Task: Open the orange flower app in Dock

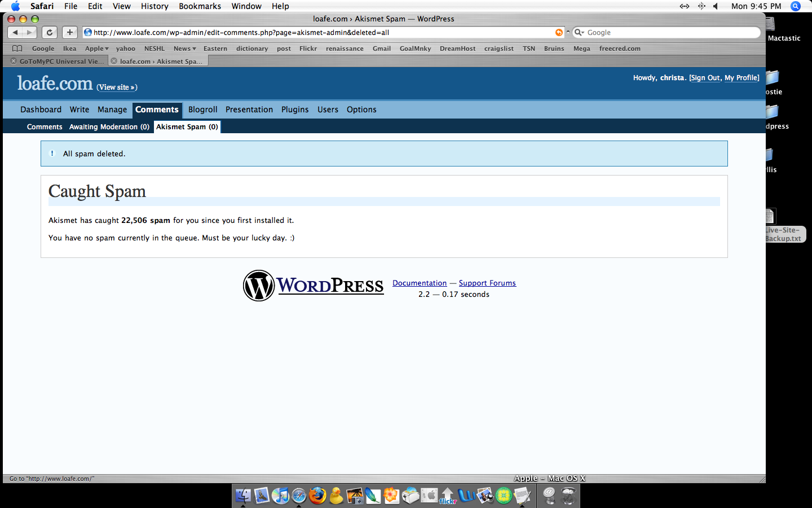Action: [391, 496]
